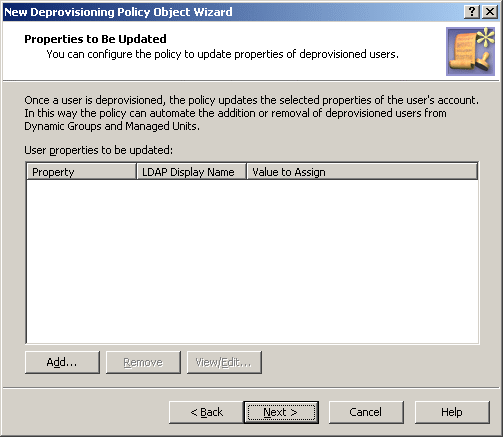Screen dimensions: 503x437
Task: Click the Dynamic Groups description paragraph
Action: (x=251, y=113)
